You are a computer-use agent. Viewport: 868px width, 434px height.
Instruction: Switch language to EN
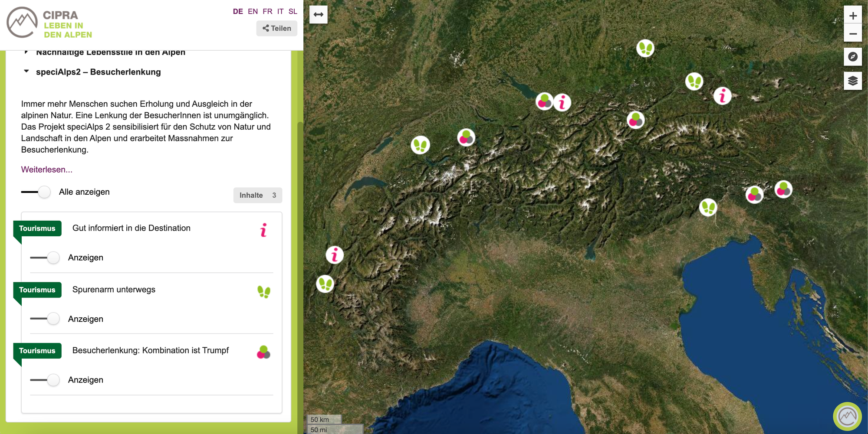pyautogui.click(x=253, y=11)
